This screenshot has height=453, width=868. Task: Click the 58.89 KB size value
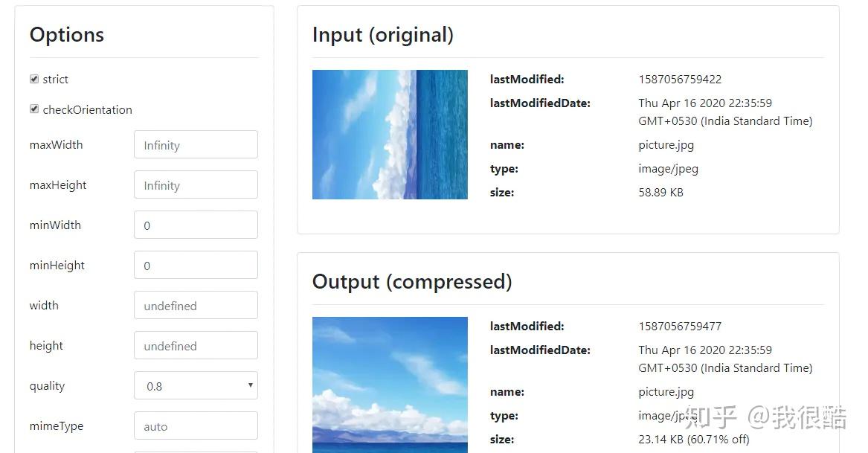pyautogui.click(x=660, y=192)
